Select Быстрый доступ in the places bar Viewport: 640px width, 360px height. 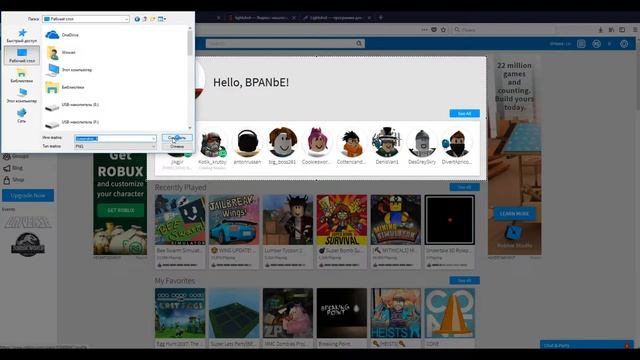tap(22, 36)
